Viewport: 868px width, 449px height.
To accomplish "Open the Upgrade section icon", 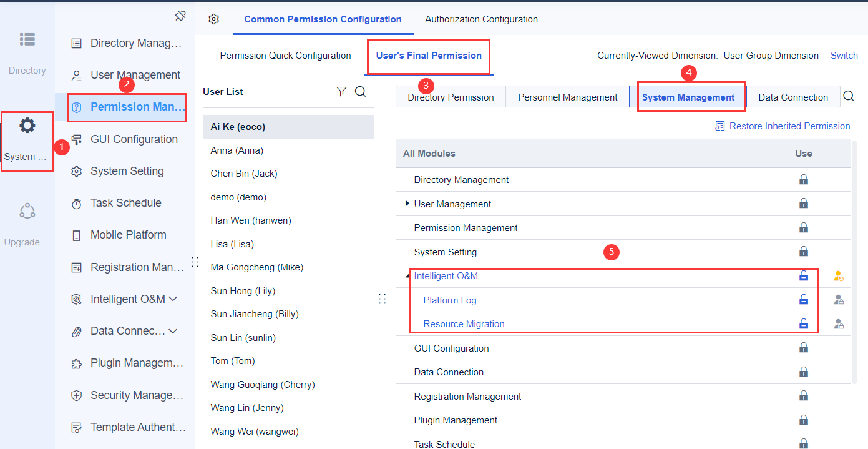I will [x=27, y=211].
